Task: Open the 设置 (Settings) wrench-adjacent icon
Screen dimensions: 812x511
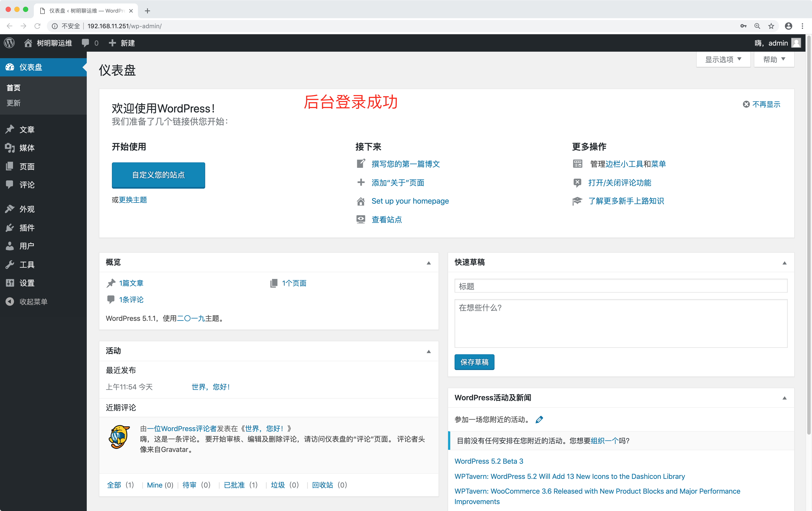Action: coord(10,283)
